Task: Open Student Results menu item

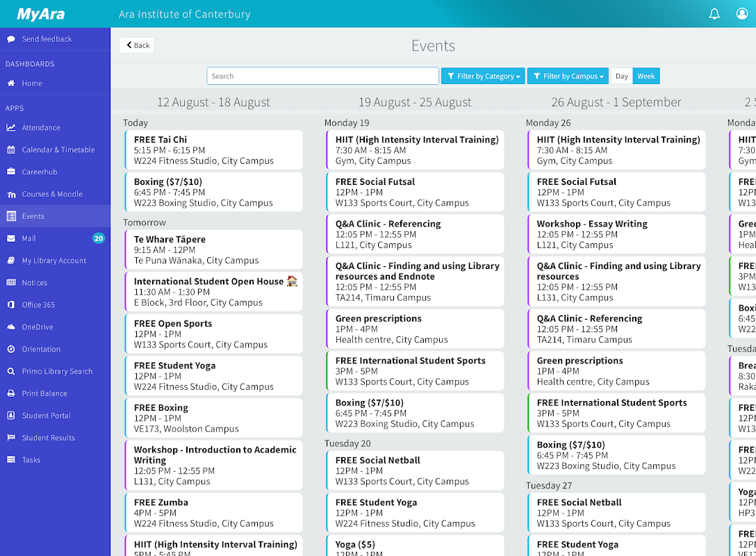Action: [x=55, y=438]
